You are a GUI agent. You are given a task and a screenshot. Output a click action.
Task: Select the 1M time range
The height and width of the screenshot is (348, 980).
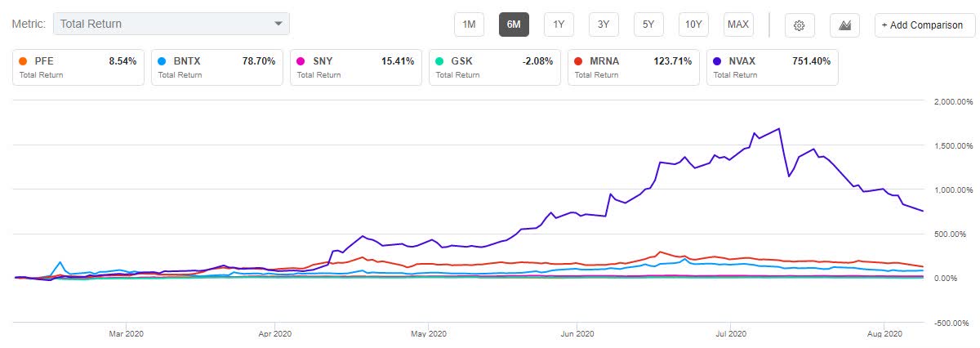click(469, 25)
